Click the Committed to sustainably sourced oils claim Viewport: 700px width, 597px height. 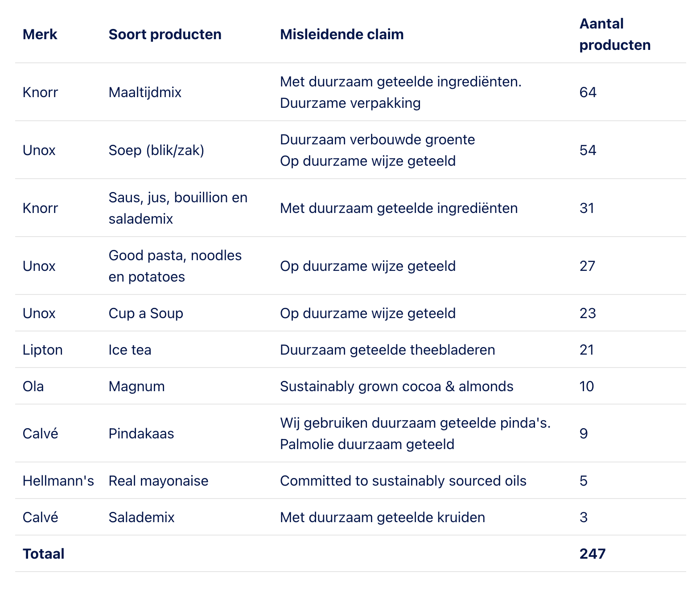pos(403,481)
